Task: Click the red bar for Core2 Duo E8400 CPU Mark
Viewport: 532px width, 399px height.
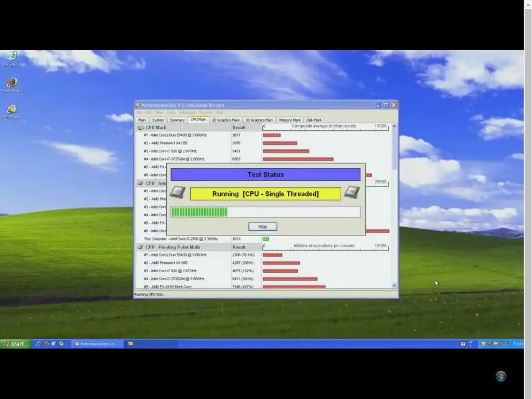Action: tap(271, 136)
